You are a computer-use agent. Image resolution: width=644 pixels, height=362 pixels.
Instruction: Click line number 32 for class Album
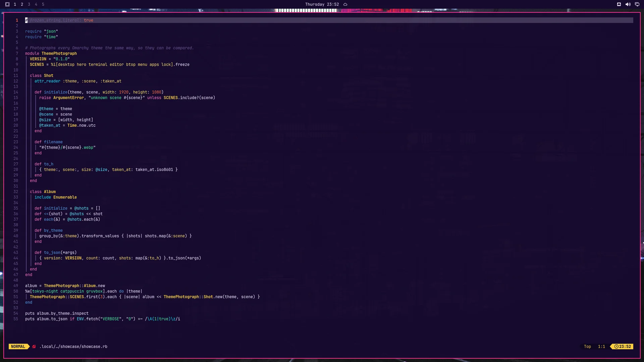pyautogui.click(x=16, y=192)
